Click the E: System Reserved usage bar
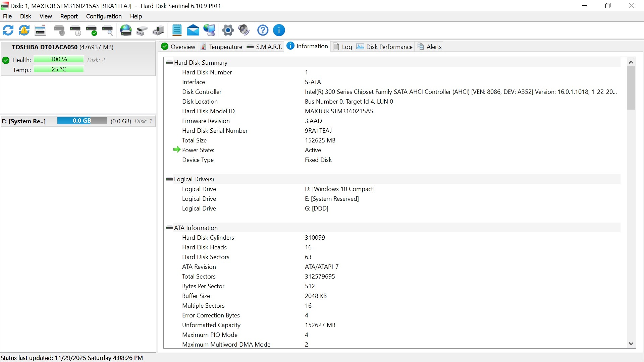Image resolution: width=644 pixels, height=362 pixels. coord(82,121)
